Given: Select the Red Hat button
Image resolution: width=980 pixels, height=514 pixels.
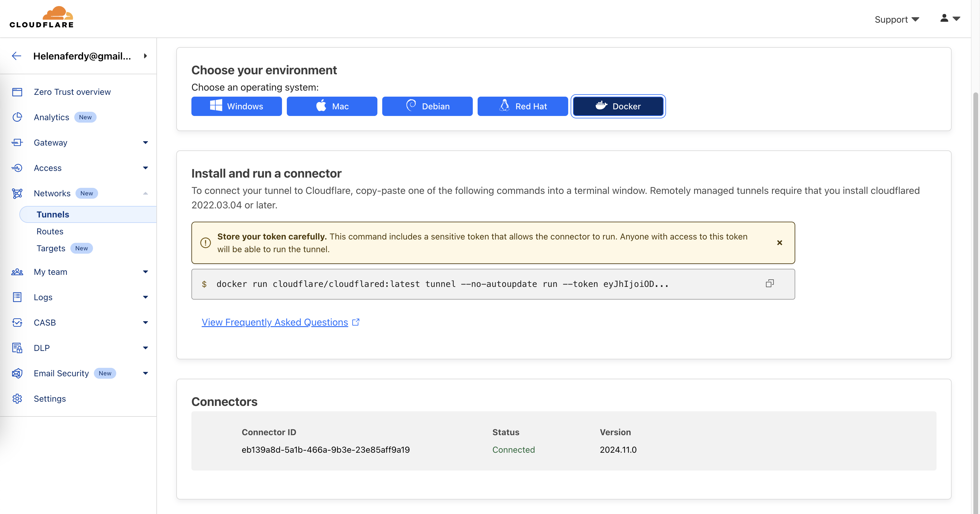Looking at the screenshot, I should [x=522, y=106].
